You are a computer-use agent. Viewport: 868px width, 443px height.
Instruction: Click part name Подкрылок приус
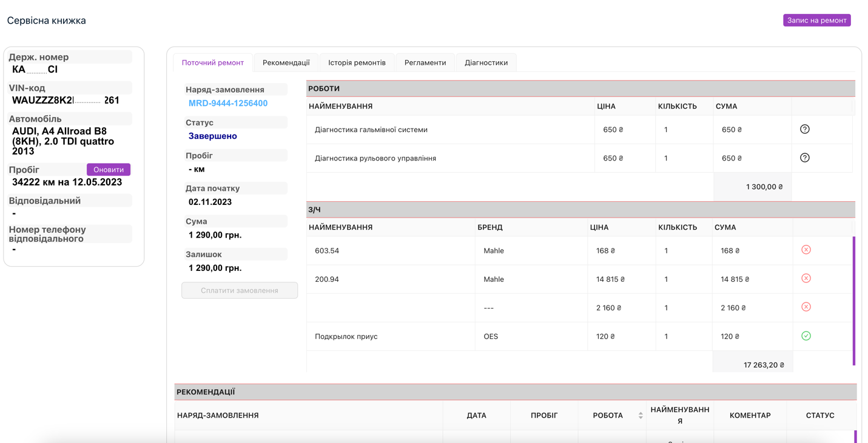[346, 336]
